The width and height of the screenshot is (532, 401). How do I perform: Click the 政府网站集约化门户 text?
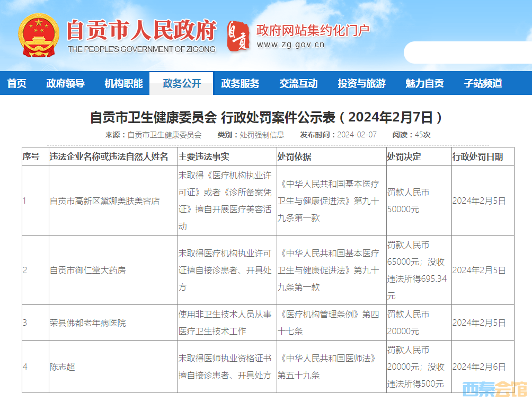[313, 30]
